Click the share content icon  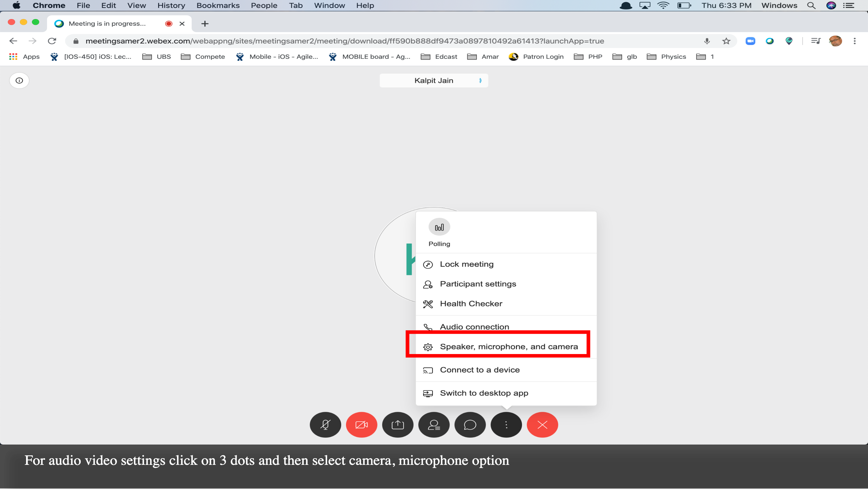point(397,425)
